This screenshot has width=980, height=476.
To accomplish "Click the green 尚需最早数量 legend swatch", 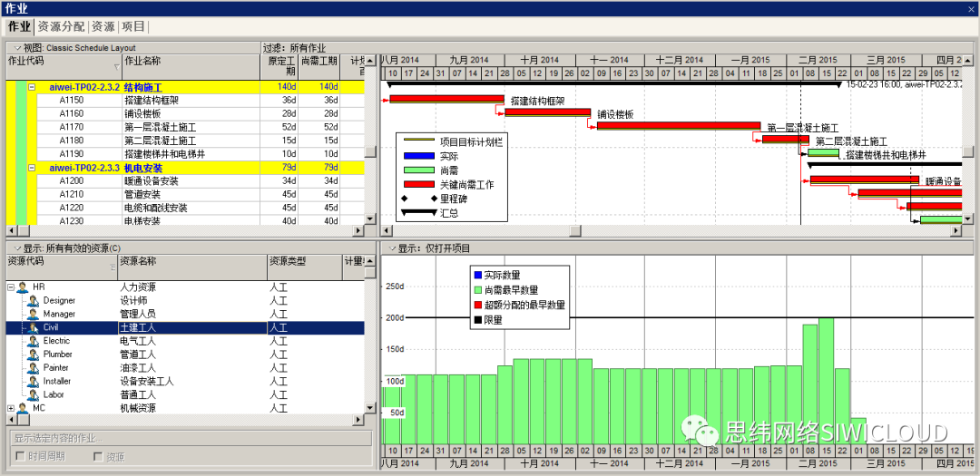I will (478, 289).
